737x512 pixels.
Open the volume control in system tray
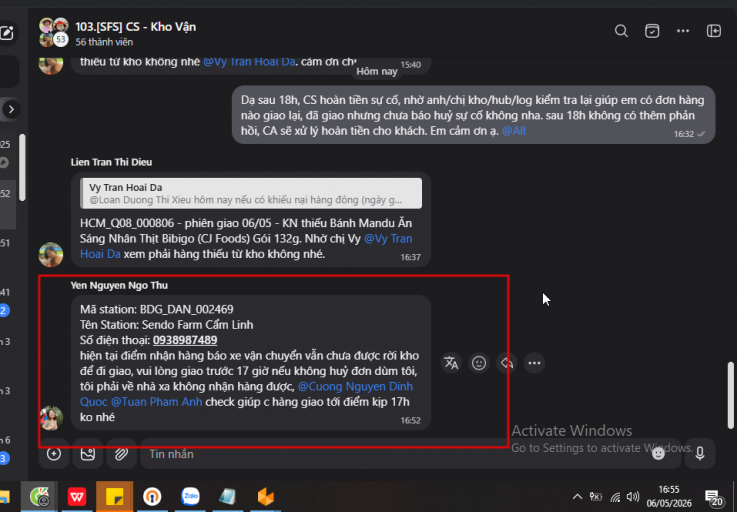633,496
